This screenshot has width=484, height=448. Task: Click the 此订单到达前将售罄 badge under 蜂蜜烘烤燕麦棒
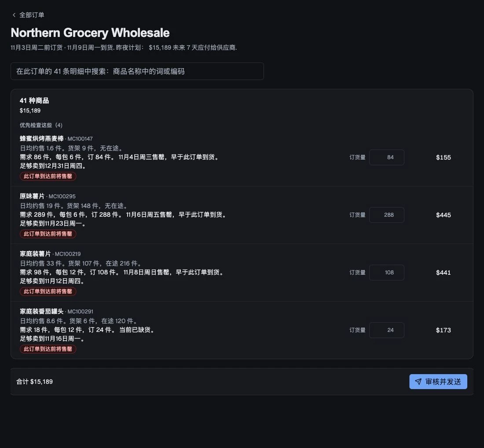[48, 176]
